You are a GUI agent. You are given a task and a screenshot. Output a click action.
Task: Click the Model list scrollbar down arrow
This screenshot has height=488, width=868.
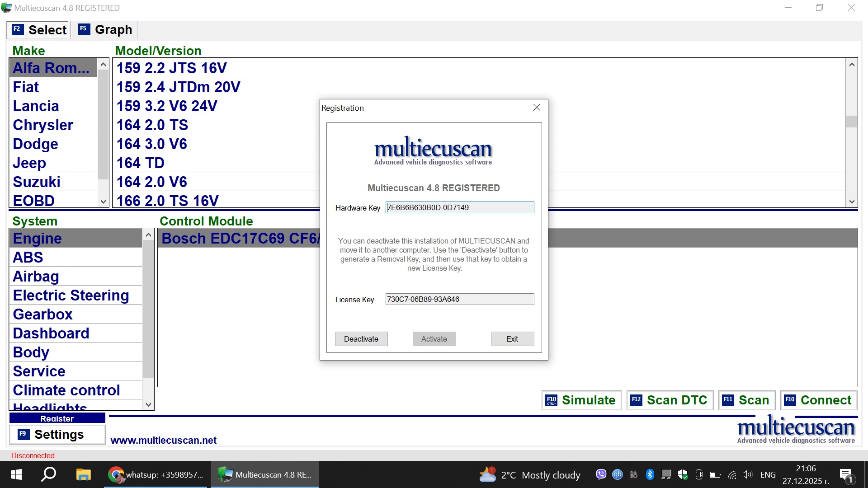click(852, 202)
